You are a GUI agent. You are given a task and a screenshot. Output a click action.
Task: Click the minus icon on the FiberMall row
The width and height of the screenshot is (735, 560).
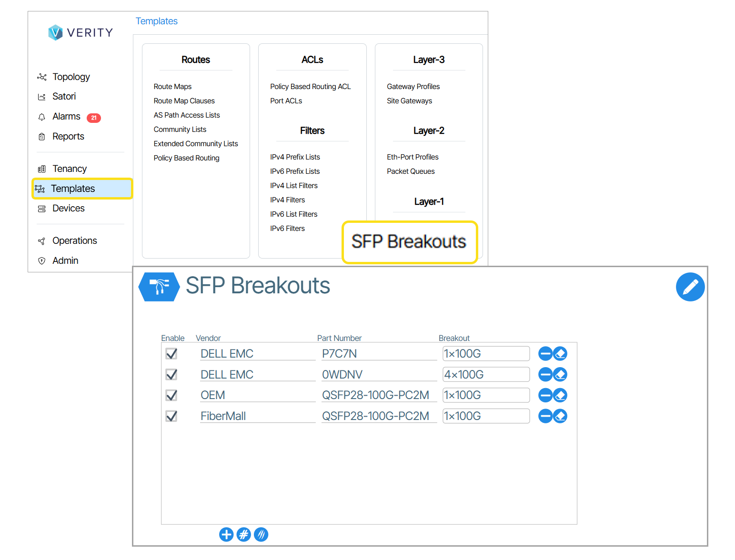[x=545, y=416]
